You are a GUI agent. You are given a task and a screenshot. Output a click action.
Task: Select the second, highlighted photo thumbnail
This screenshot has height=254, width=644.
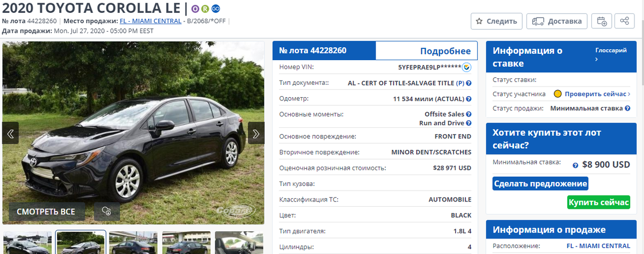coord(81,243)
